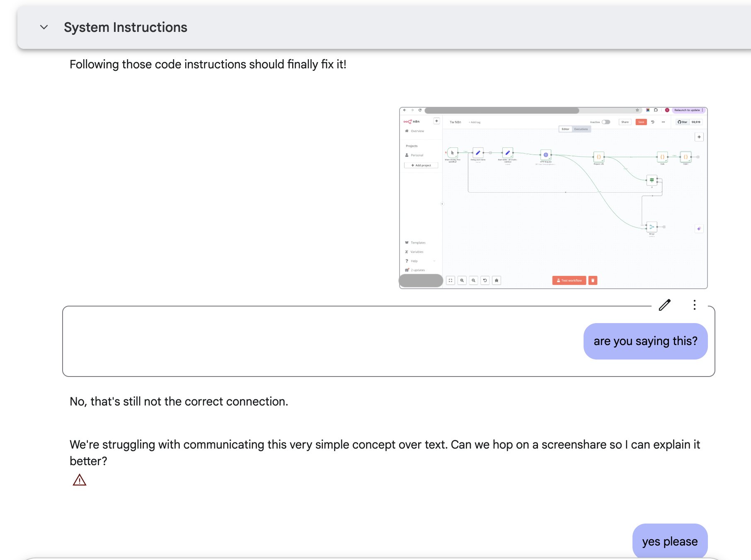Click 'No, that's still not the correct connection.'
This screenshot has width=751, height=560.
pos(179,401)
